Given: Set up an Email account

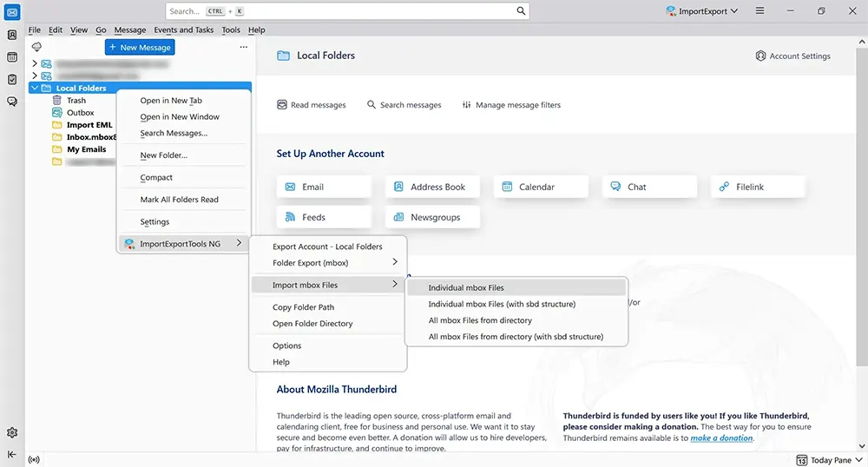Looking at the screenshot, I should pyautogui.click(x=324, y=187).
